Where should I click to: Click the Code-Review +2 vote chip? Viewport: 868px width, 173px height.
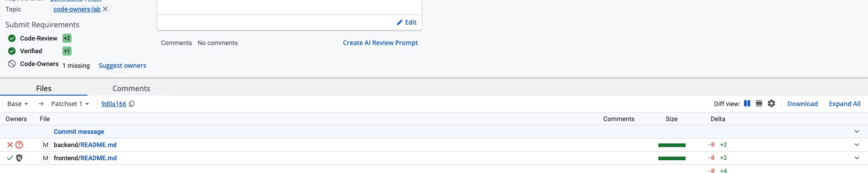coord(67,38)
